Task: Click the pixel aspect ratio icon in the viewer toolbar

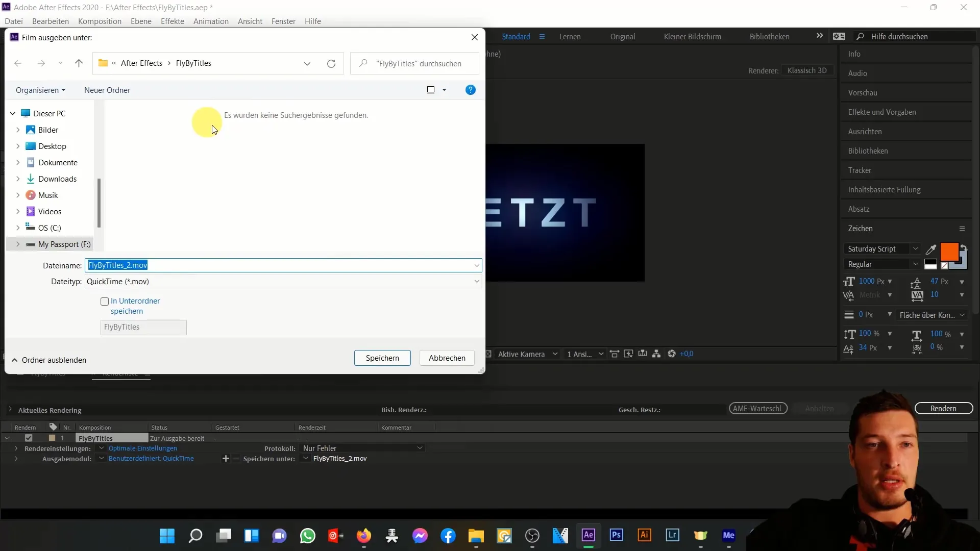Action: tap(615, 354)
